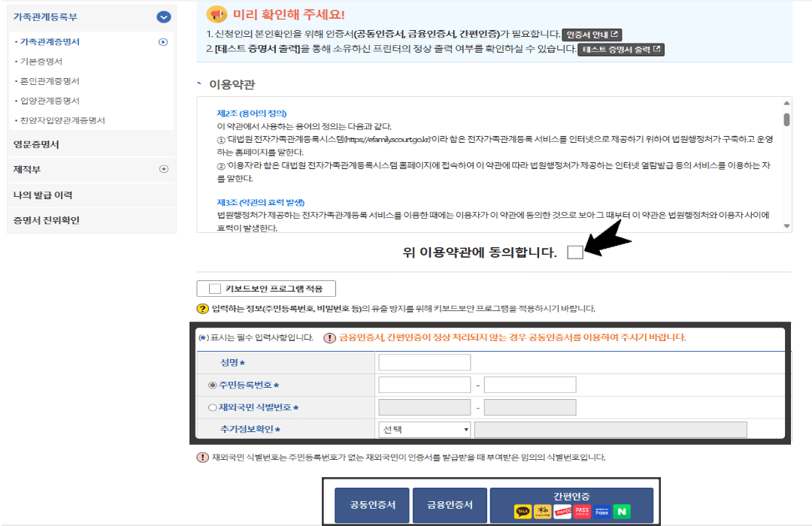Select the PASS authentication icon
The width and height of the screenshot is (812, 526).
582,511
